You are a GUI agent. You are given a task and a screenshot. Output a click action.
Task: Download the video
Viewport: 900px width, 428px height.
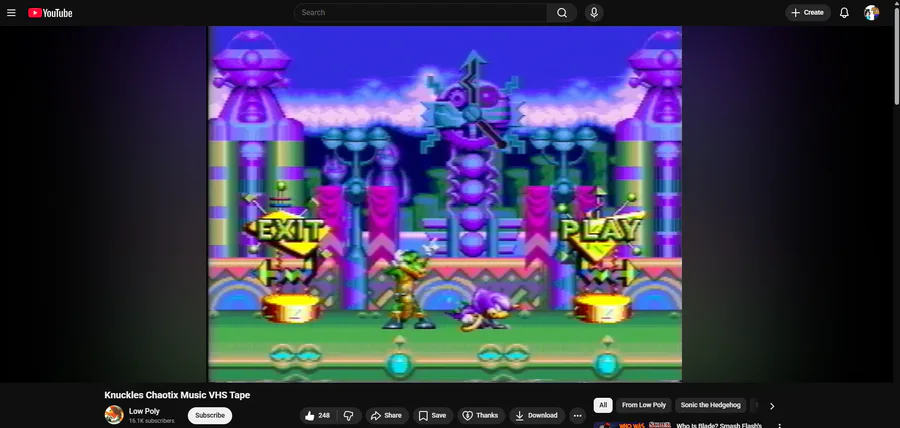(537, 415)
